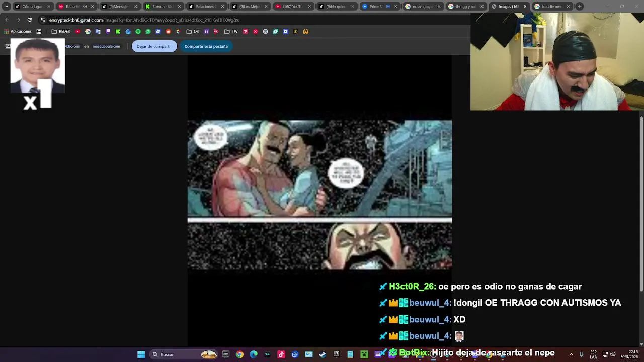Open the Reddit bookmark icon
644x362 pixels.
tap(168, 31)
